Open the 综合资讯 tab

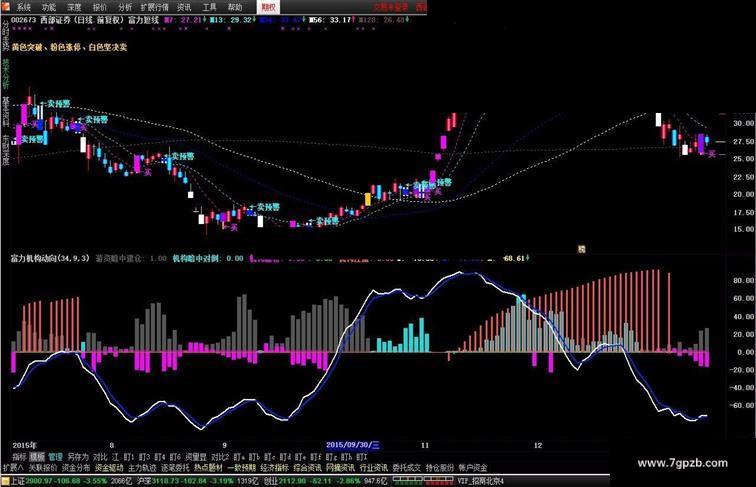(308, 468)
